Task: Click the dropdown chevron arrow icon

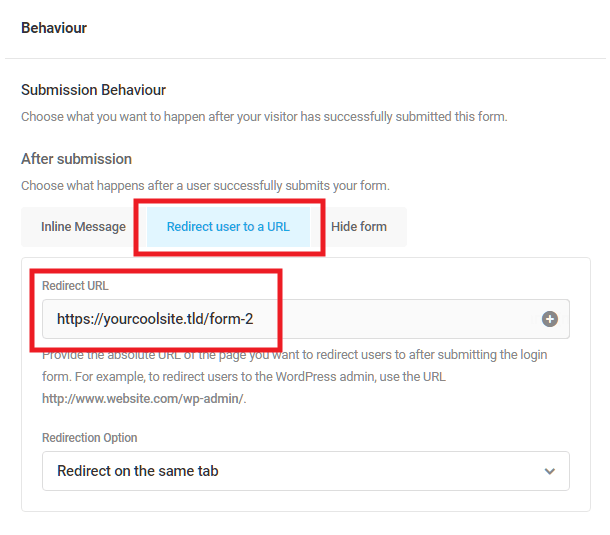Action: coord(549,471)
